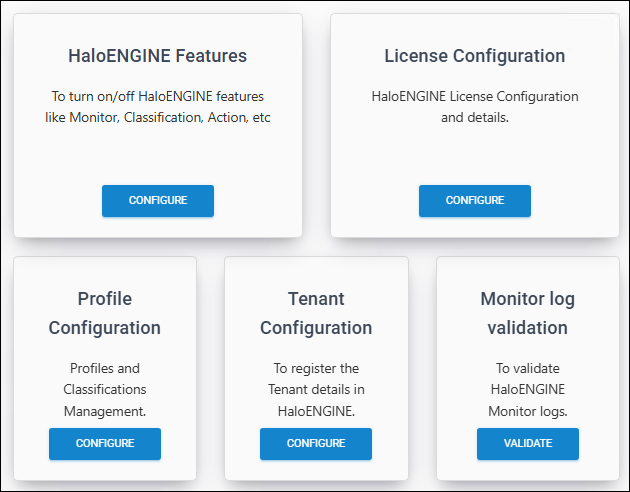Click the 'License Configuration and details' description

point(474,107)
